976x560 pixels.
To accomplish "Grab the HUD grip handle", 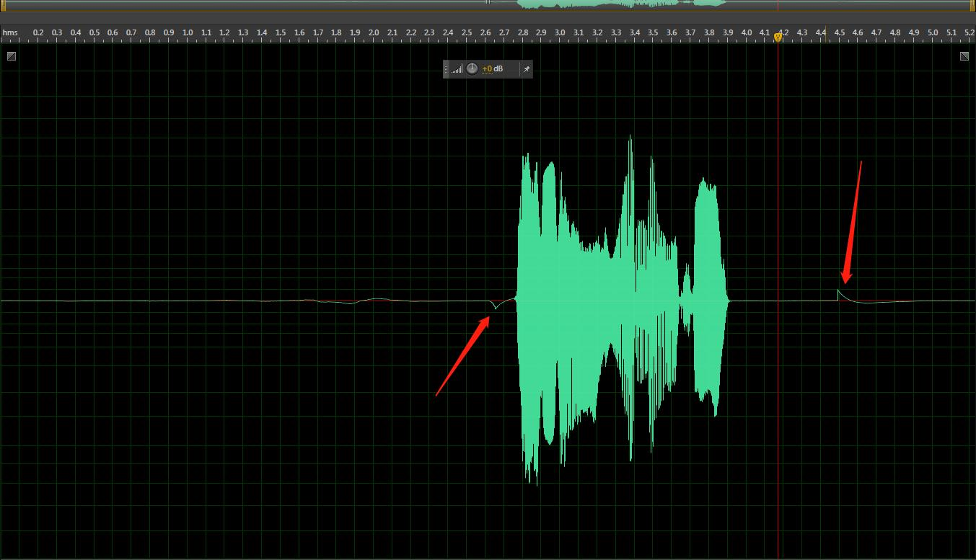I will tap(447, 69).
